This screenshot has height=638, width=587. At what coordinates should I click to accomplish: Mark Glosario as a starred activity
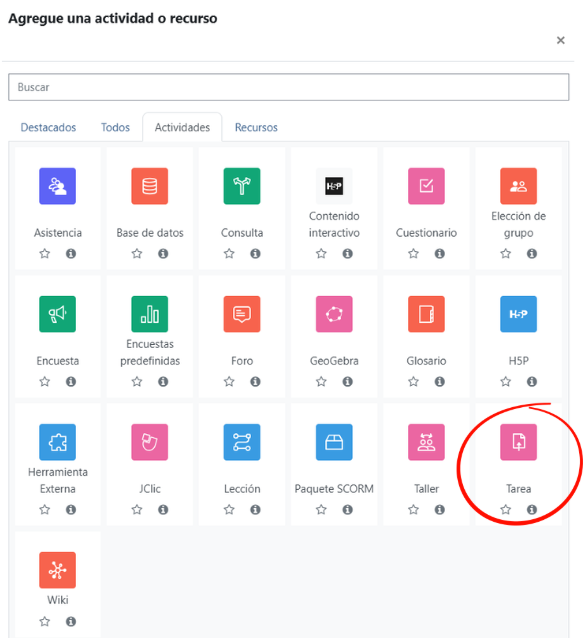(x=413, y=381)
